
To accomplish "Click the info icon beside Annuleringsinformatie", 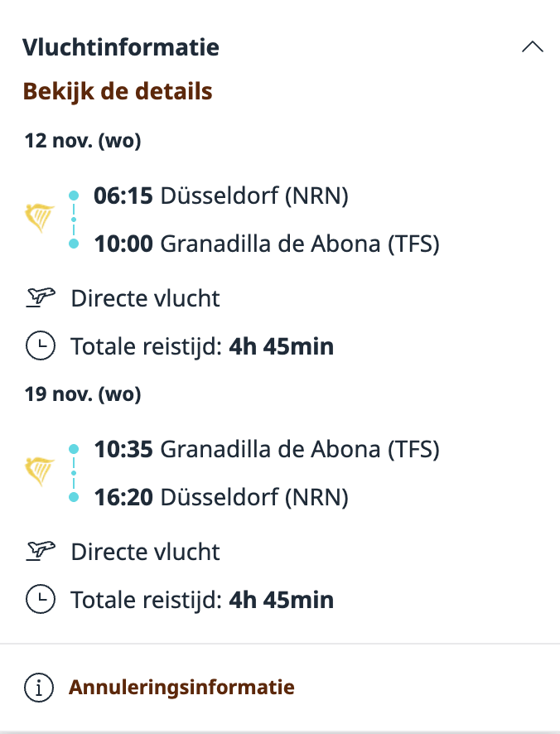I will coord(38,687).
